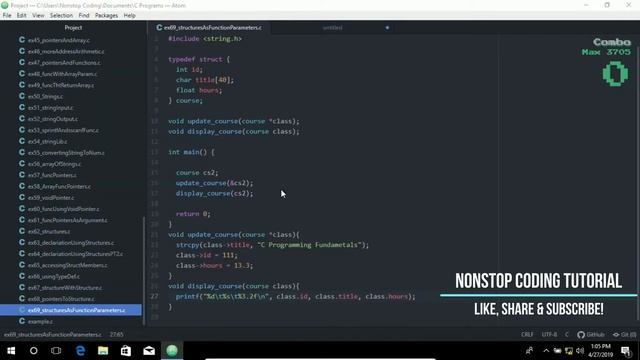Open ex53_sprintfAndsscanfFunc.c file
Image resolution: width=640 pixels, height=360 pixels.
click(63, 130)
